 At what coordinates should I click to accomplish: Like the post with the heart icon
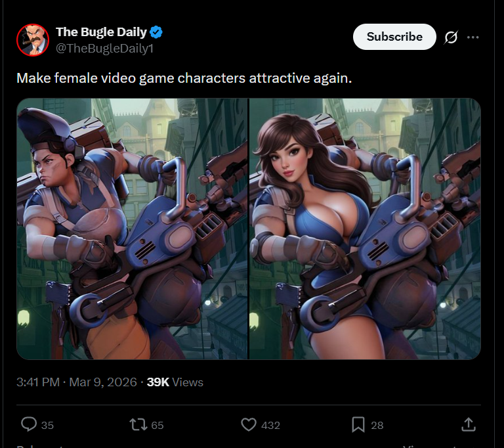249,424
